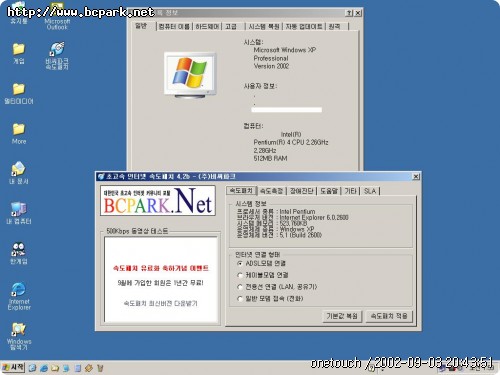
Task: Click the 속도패치 적용 button
Action: 389,316
